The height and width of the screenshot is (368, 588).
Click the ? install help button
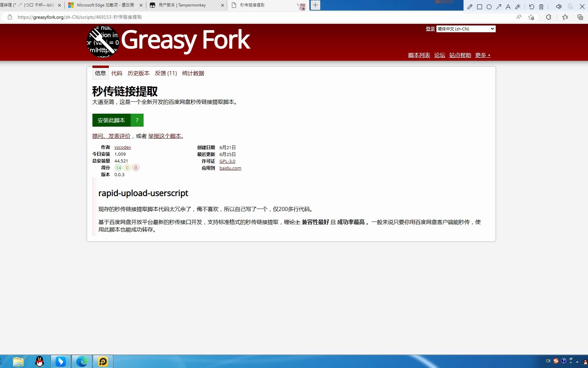[137, 120]
